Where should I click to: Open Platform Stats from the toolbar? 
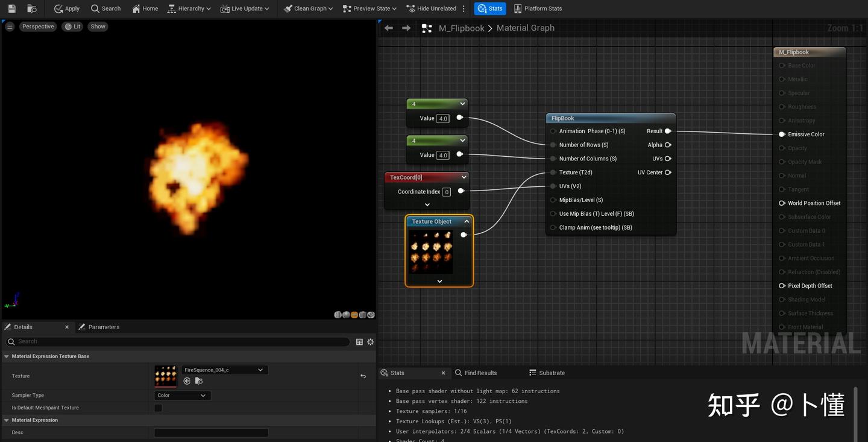537,8
